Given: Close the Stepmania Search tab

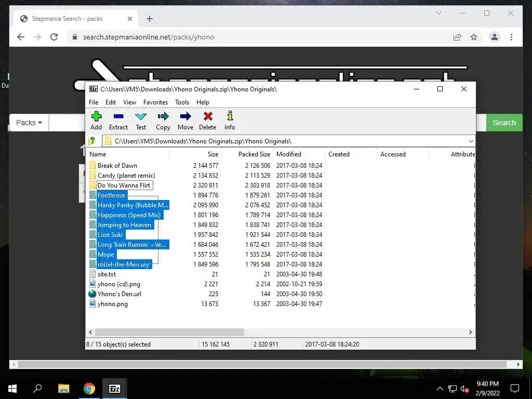Looking at the screenshot, I should (x=129, y=19).
